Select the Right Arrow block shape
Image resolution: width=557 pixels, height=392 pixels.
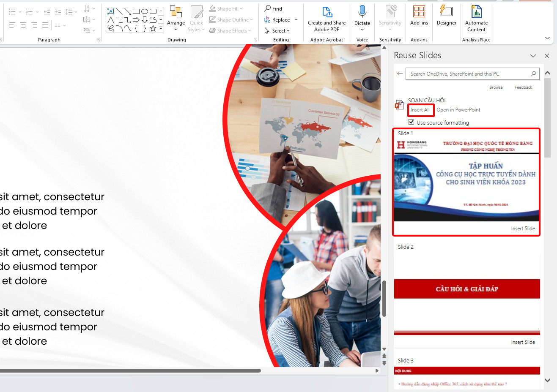(136, 20)
